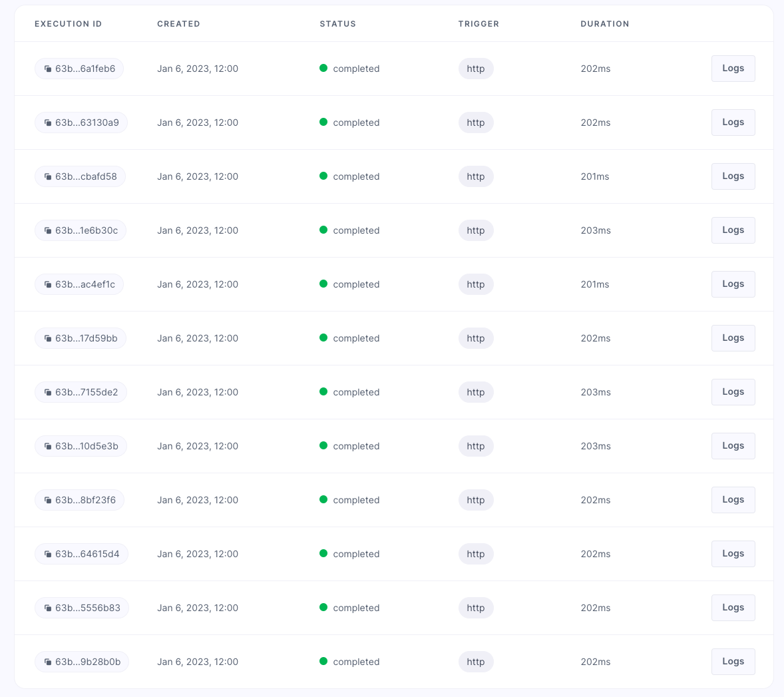Screen dimensions: 784x697
Task: View Logs of execution 63b...17d59bb
Action: 733,338
